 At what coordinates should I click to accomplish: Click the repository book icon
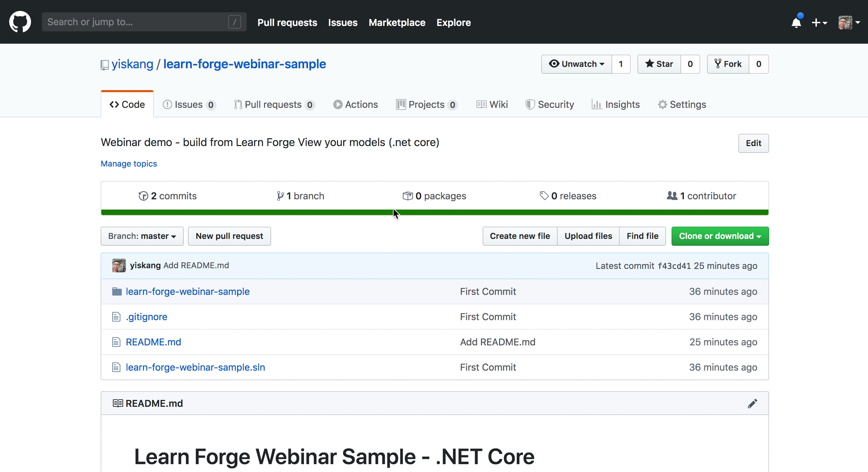(x=105, y=65)
